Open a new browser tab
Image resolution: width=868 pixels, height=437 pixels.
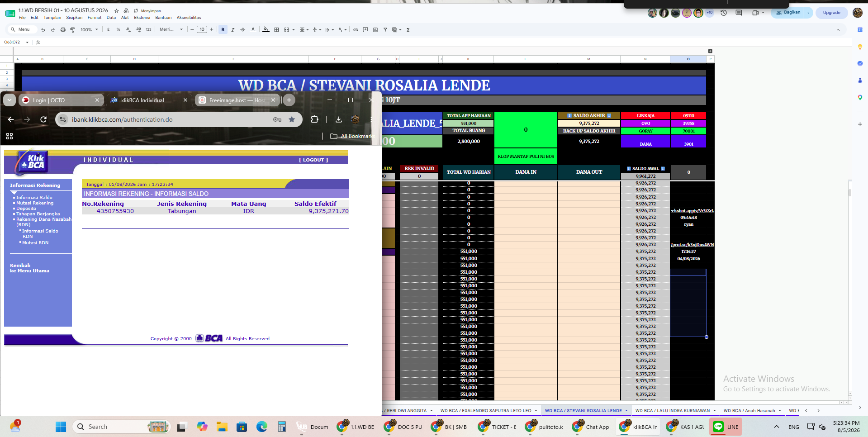pyautogui.click(x=289, y=100)
